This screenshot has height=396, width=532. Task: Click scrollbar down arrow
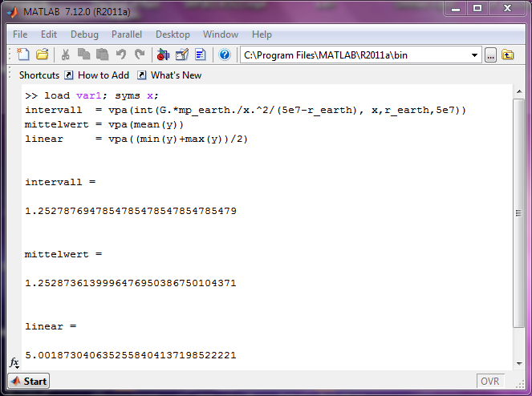[519, 363]
